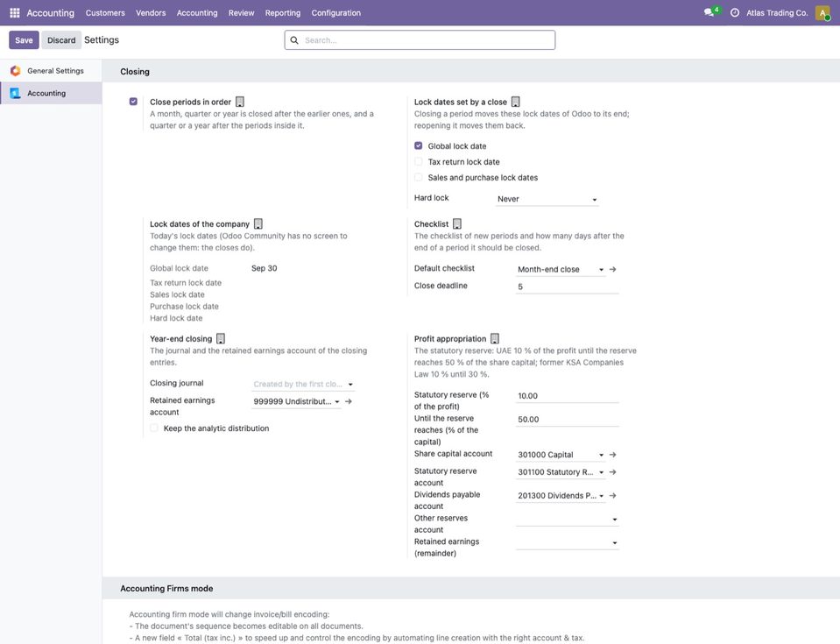Open the Accounting top menu
Viewport: 840px width, 644px height.
pos(197,13)
